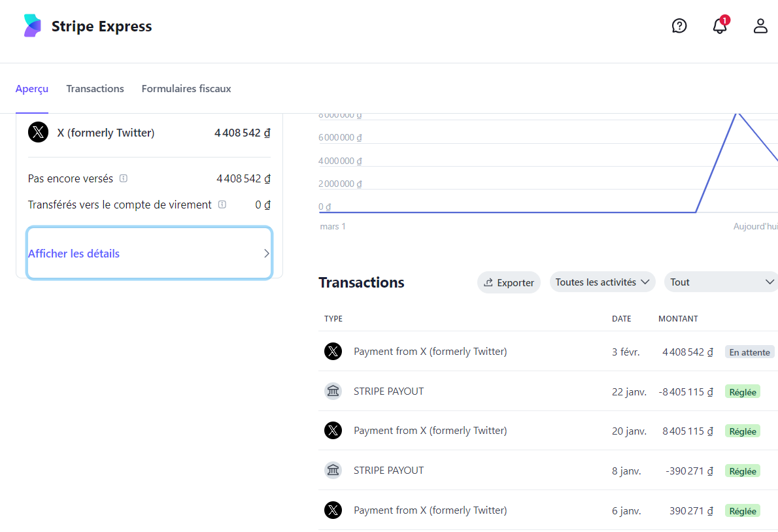Open the Afficher les détails link
The height and width of the screenshot is (532, 778).
click(x=74, y=254)
